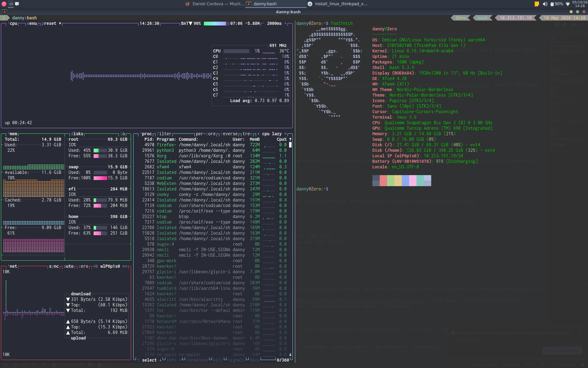The image size is (588, 368).
Task: Open the volume speaker tray icon
Action: tap(545, 4)
